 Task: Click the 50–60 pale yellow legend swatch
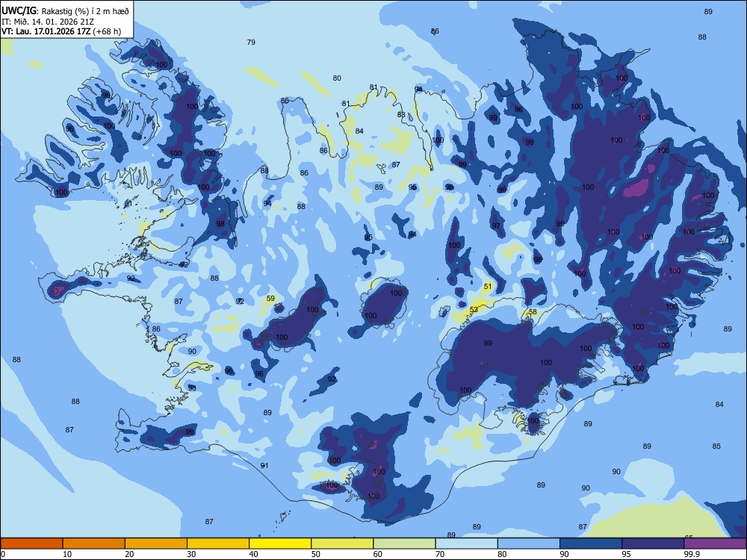(x=342, y=544)
